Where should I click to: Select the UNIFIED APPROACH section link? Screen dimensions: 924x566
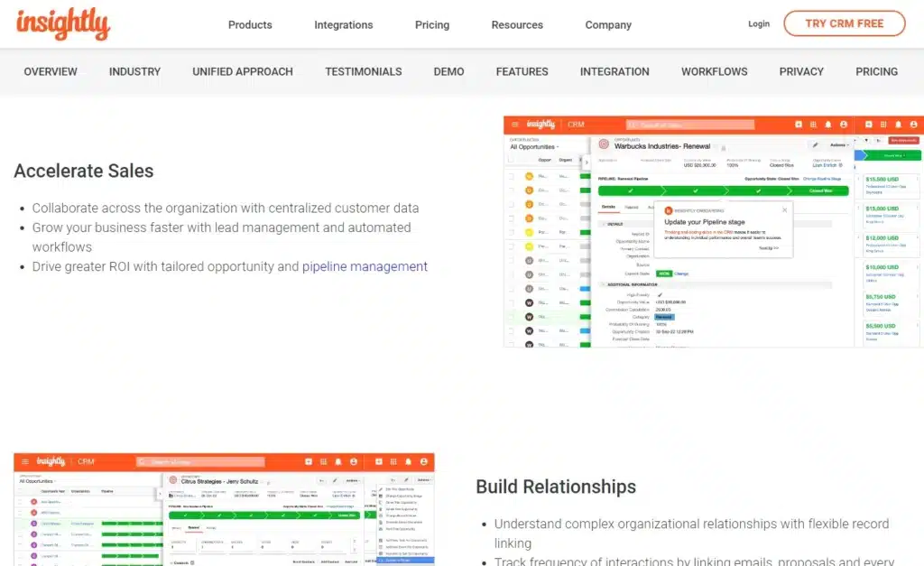click(243, 71)
